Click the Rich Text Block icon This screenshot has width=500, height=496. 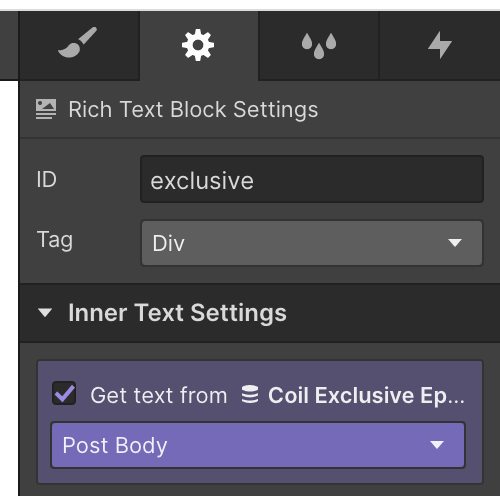46,109
